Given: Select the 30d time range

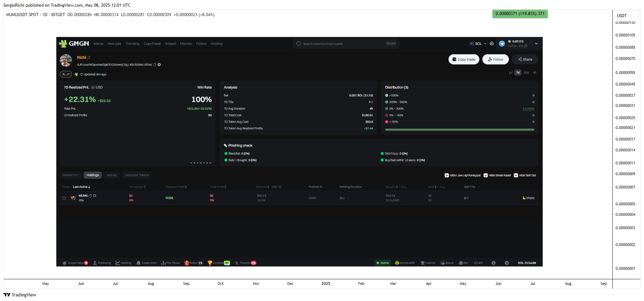Looking at the screenshot, I should tap(526, 73).
